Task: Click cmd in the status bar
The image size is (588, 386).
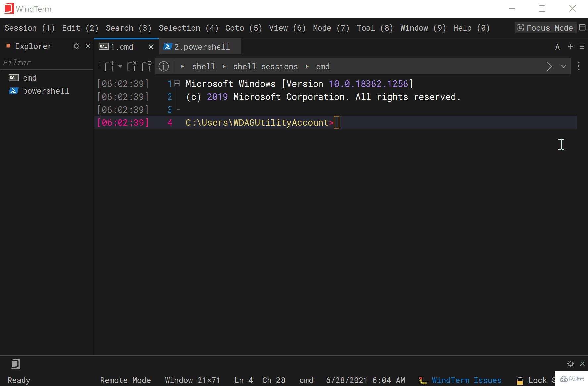Action: (306, 380)
